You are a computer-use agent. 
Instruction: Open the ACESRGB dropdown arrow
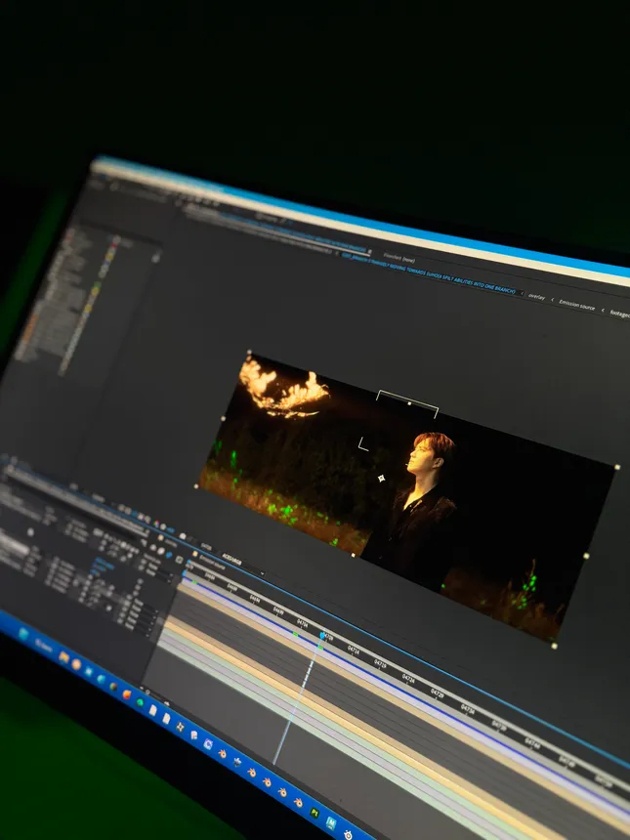(x=263, y=573)
